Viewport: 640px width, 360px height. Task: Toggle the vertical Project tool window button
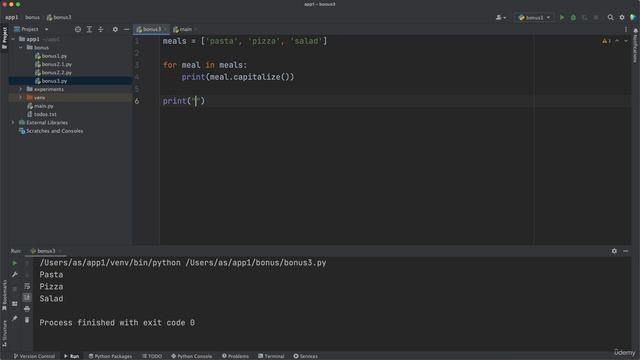pyautogui.click(x=4, y=38)
